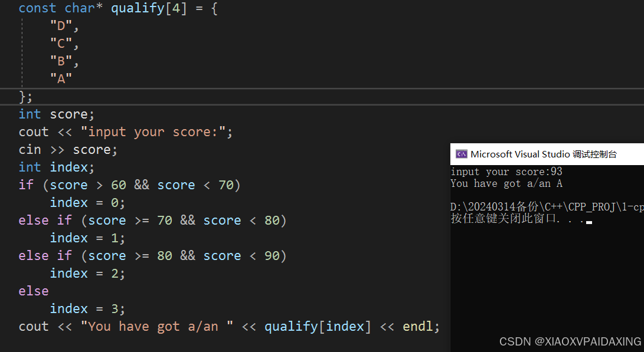Click the 'index = 3;' assignment
Image resolution: width=644 pixels, height=352 pixels.
[87, 308]
